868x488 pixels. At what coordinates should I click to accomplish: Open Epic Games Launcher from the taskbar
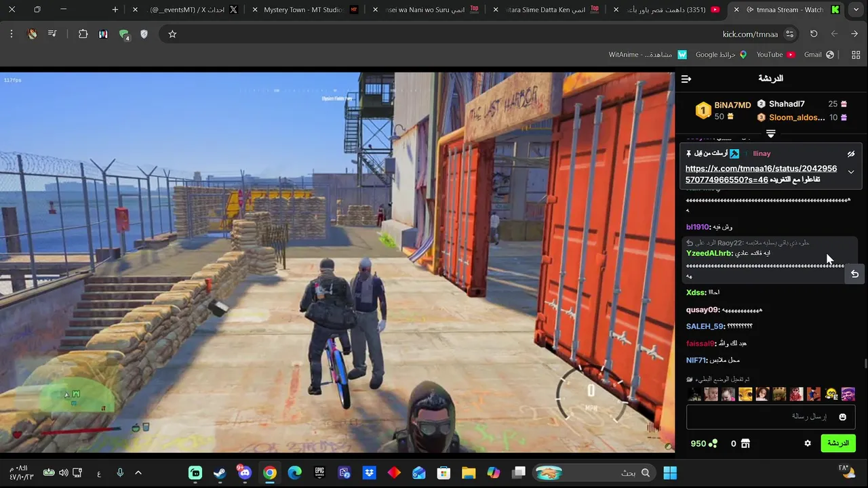(x=319, y=472)
